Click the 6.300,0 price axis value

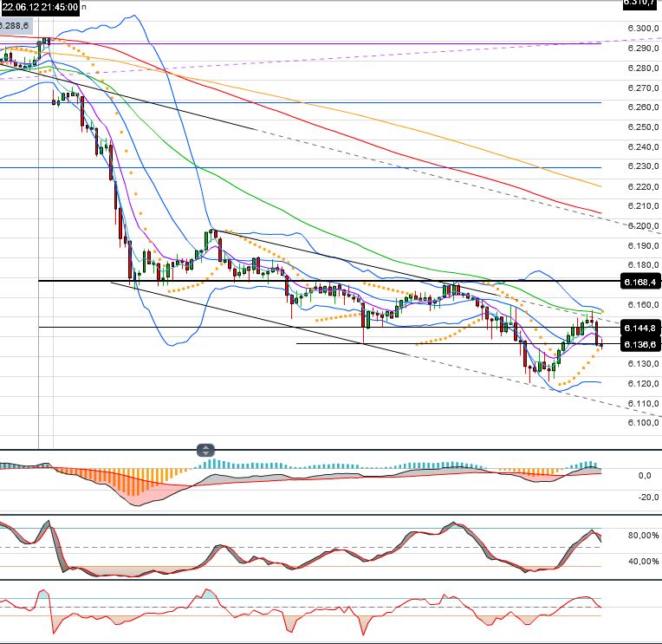643,29
